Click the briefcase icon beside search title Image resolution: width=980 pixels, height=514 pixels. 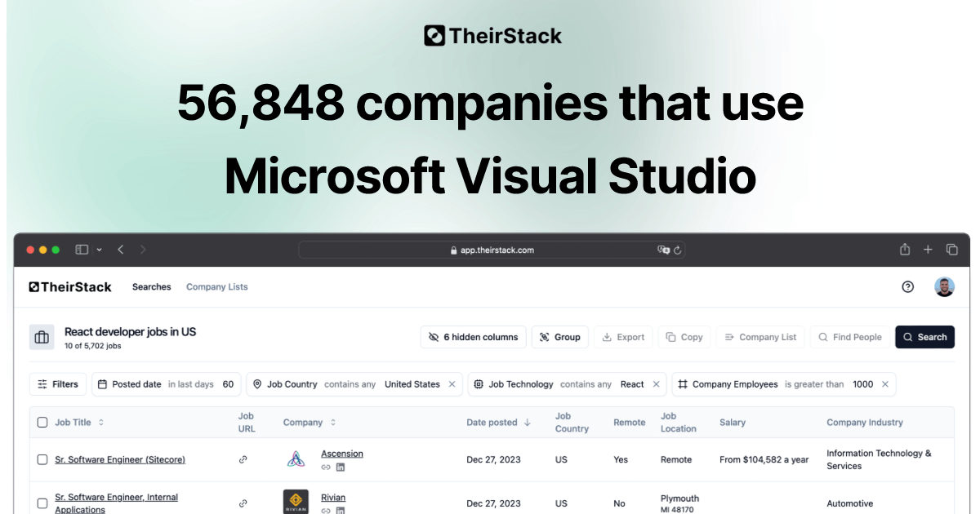[42, 337]
